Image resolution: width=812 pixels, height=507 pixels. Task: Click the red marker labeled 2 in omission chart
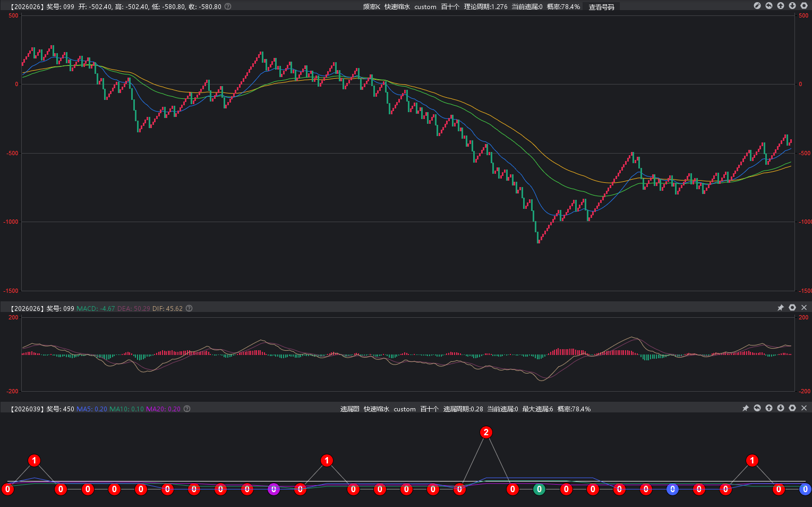point(486,432)
